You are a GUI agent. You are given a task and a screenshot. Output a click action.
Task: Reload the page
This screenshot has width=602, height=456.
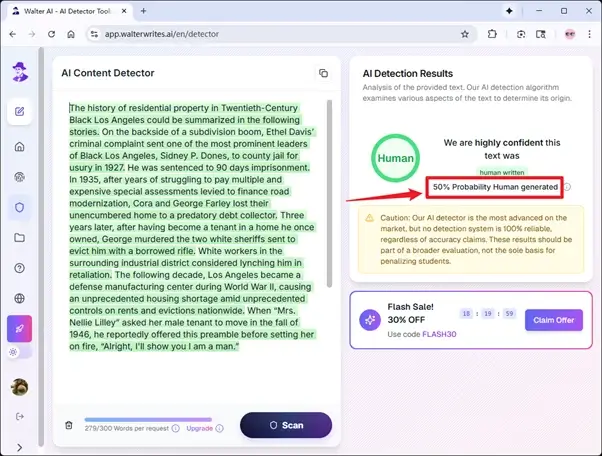(x=51, y=34)
